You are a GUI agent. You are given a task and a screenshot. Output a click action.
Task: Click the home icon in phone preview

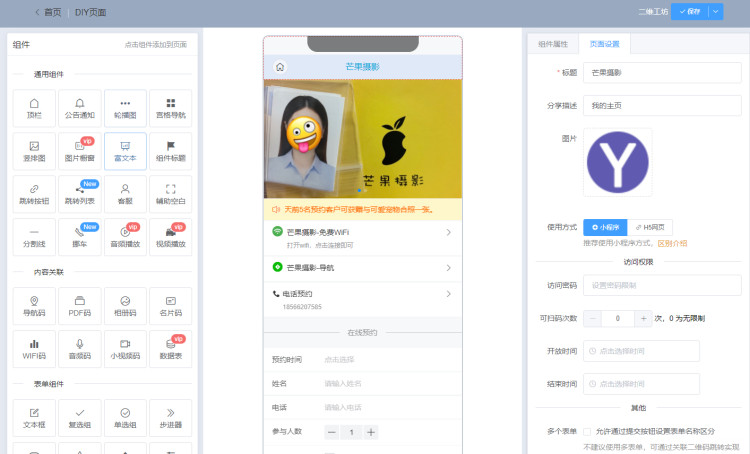280,67
